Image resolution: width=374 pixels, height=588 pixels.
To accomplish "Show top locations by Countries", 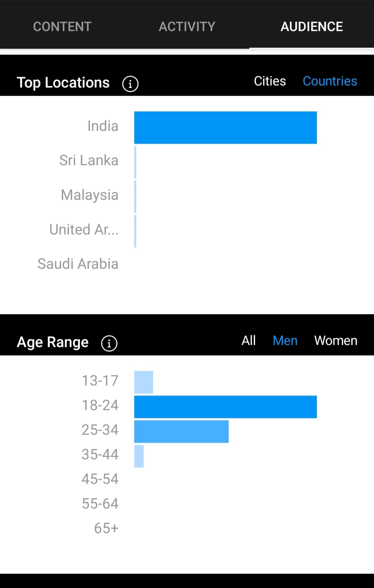I will 330,81.
